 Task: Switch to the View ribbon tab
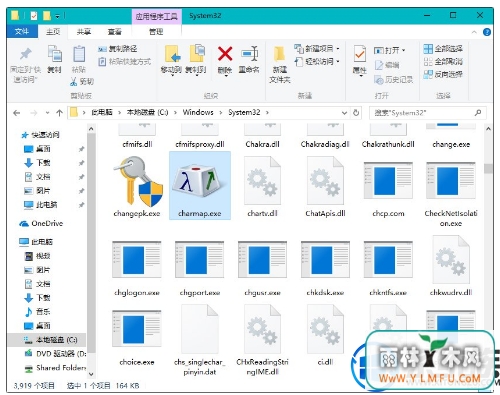coord(114,32)
